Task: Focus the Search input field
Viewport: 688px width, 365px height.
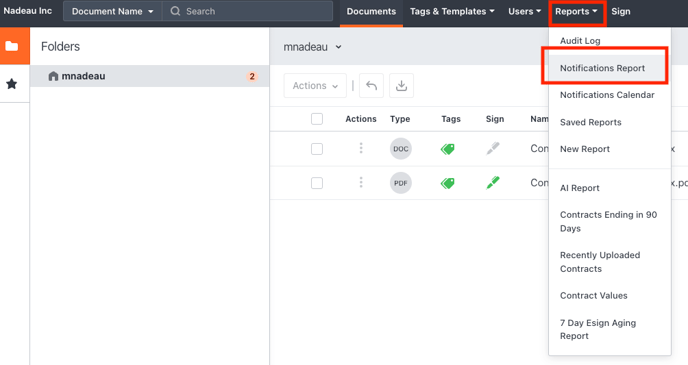Action: (247, 11)
